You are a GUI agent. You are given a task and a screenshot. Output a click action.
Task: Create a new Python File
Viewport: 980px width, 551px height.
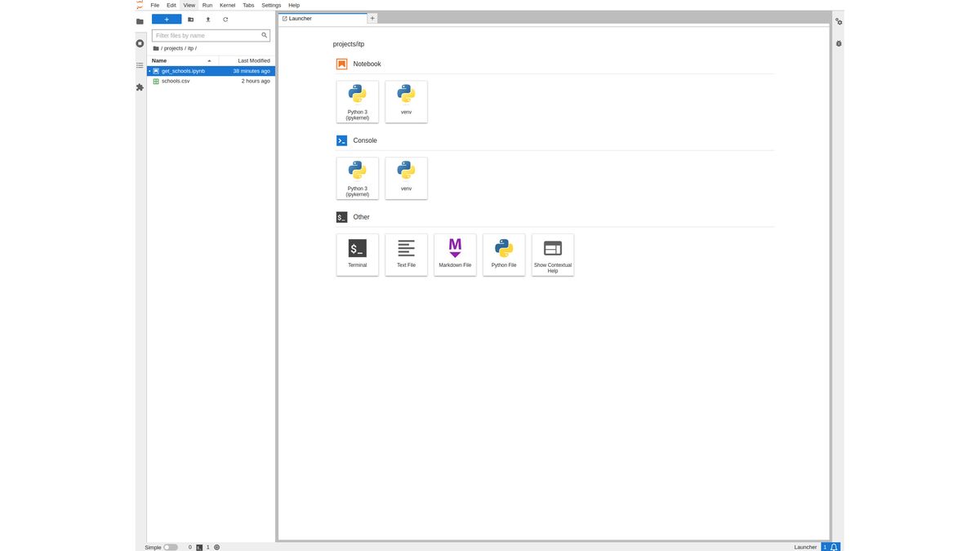[x=504, y=253]
